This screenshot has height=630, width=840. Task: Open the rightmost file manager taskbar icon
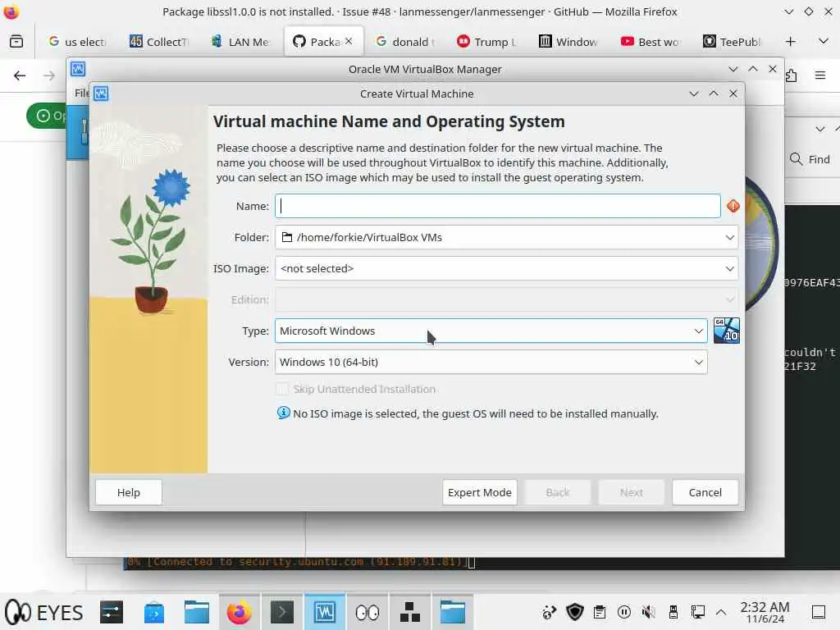pos(453,612)
